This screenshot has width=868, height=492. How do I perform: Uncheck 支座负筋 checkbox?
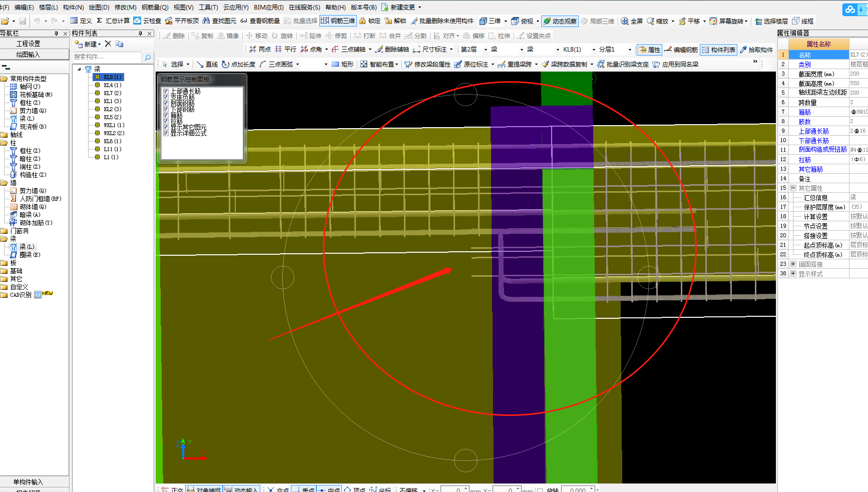coord(166,97)
